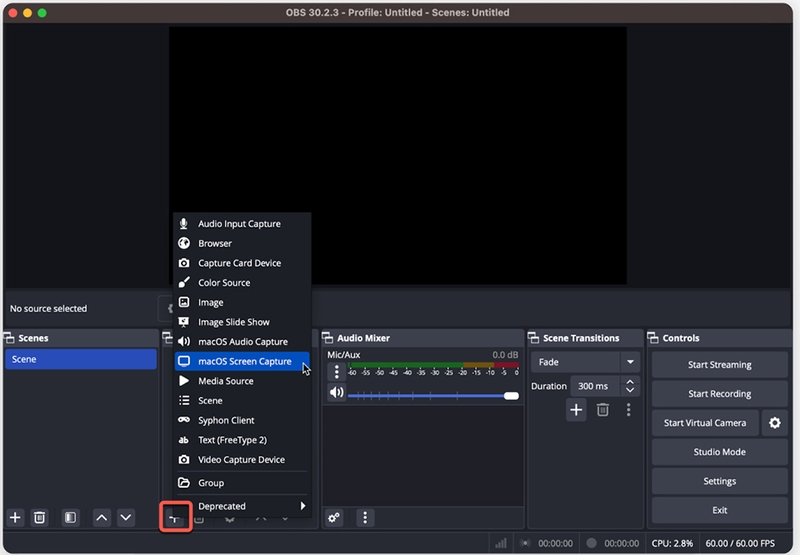Add an Image Slide Show source
The width and height of the screenshot is (800, 555).
243,322
